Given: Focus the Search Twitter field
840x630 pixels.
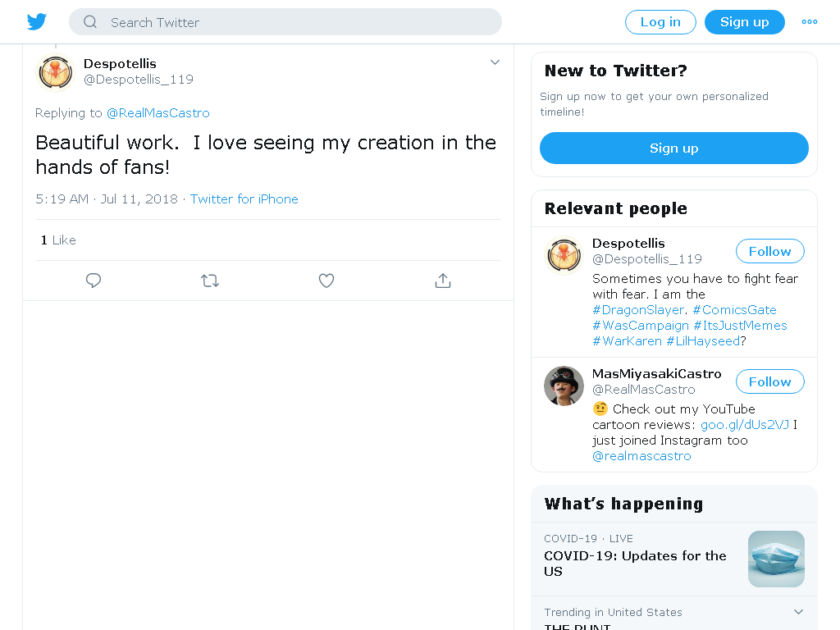Looking at the screenshot, I should (x=285, y=22).
